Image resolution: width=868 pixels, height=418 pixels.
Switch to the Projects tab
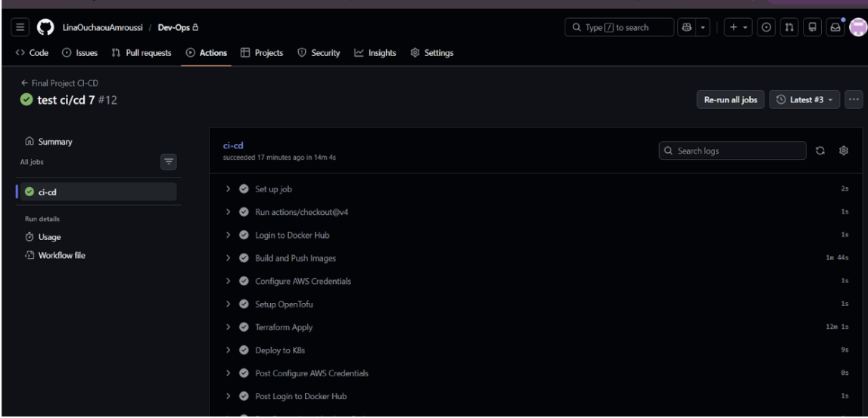262,53
